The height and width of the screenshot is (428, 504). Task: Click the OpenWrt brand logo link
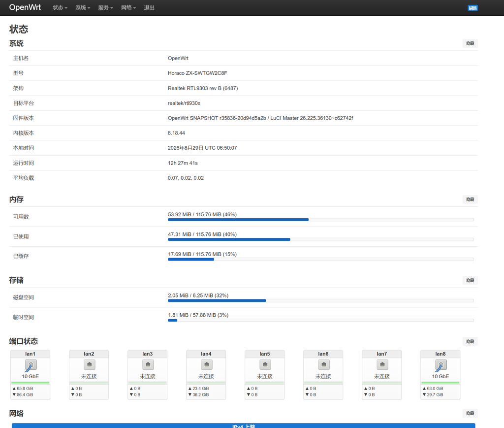coord(25,7)
